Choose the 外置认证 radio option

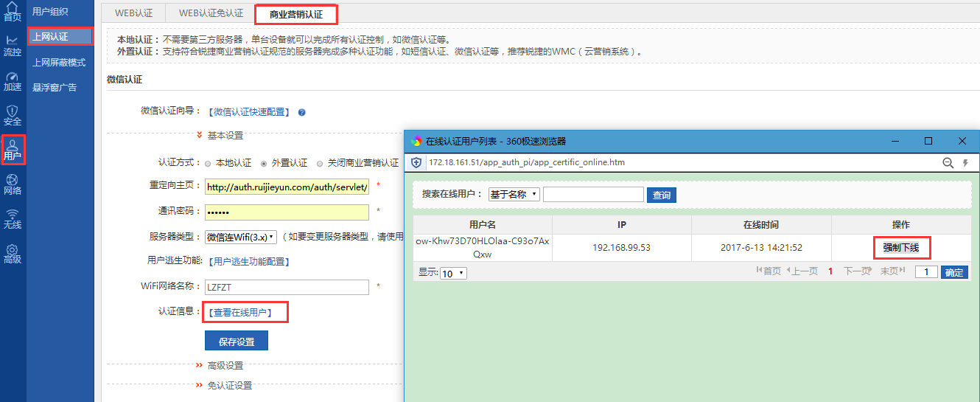pos(264,163)
